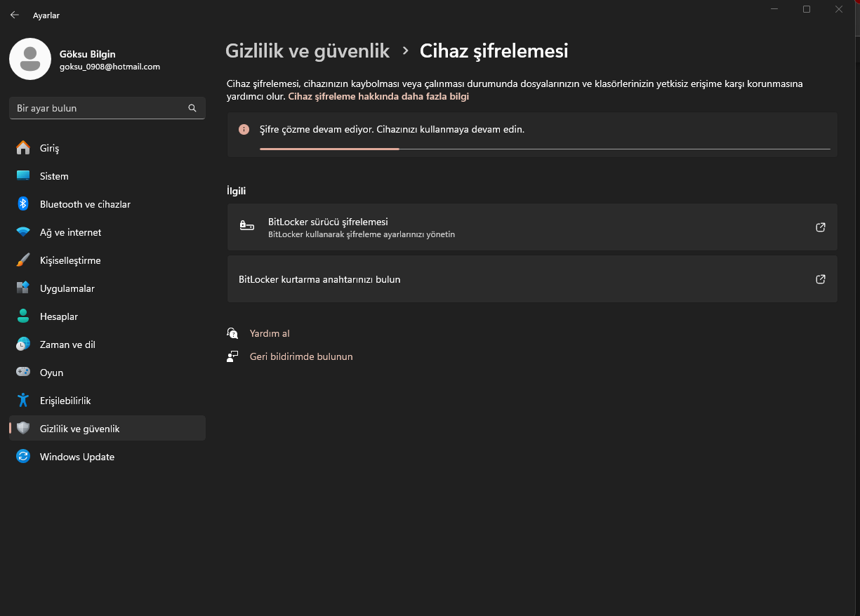Click the search magnifier icon

coord(192,108)
